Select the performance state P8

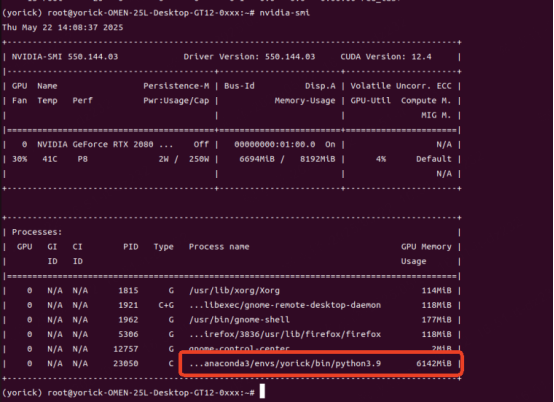click(83, 159)
